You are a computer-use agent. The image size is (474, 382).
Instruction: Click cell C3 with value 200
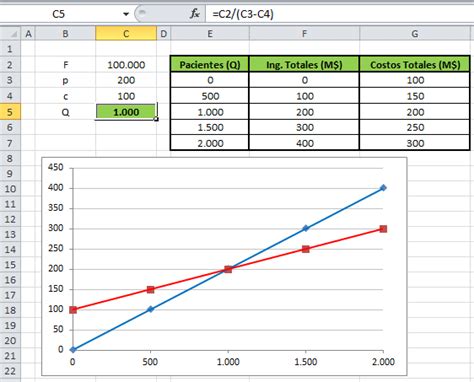pyautogui.click(x=126, y=80)
